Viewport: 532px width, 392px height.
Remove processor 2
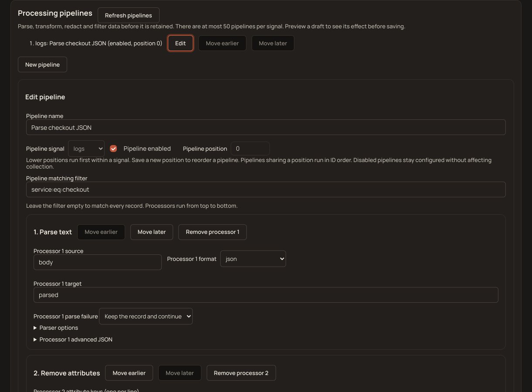[241, 373]
